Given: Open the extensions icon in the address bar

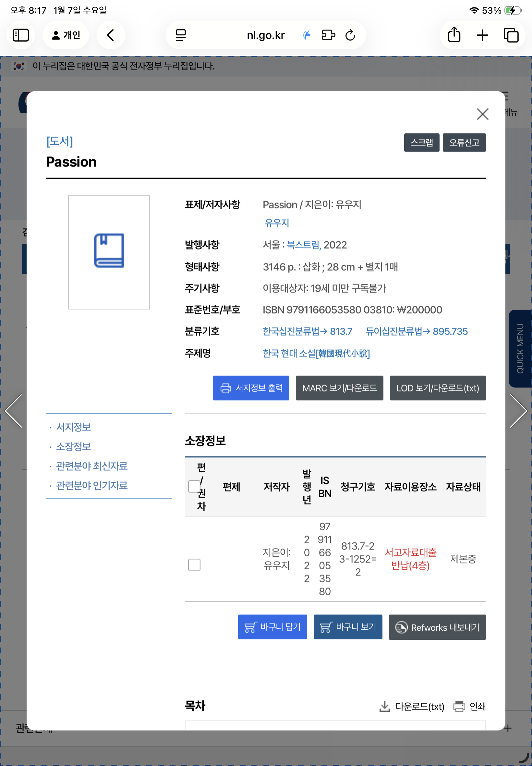Looking at the screenshot, I should coord(328,35).
